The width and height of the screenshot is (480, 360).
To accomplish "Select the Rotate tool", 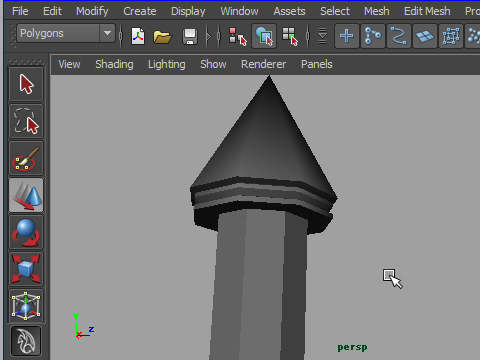I will [26, 232].
